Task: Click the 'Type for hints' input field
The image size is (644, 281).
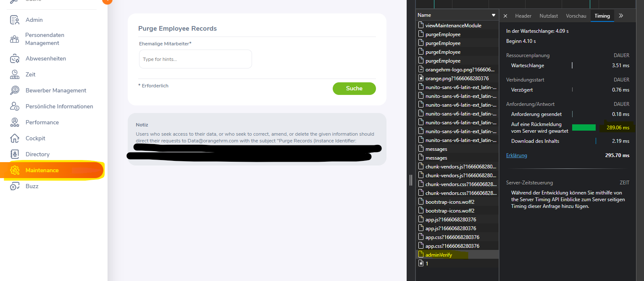Action: point(195,59)
